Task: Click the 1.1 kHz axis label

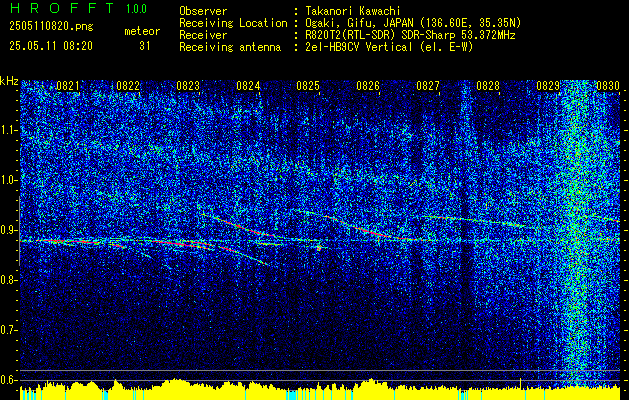Action: coord(8,130)
